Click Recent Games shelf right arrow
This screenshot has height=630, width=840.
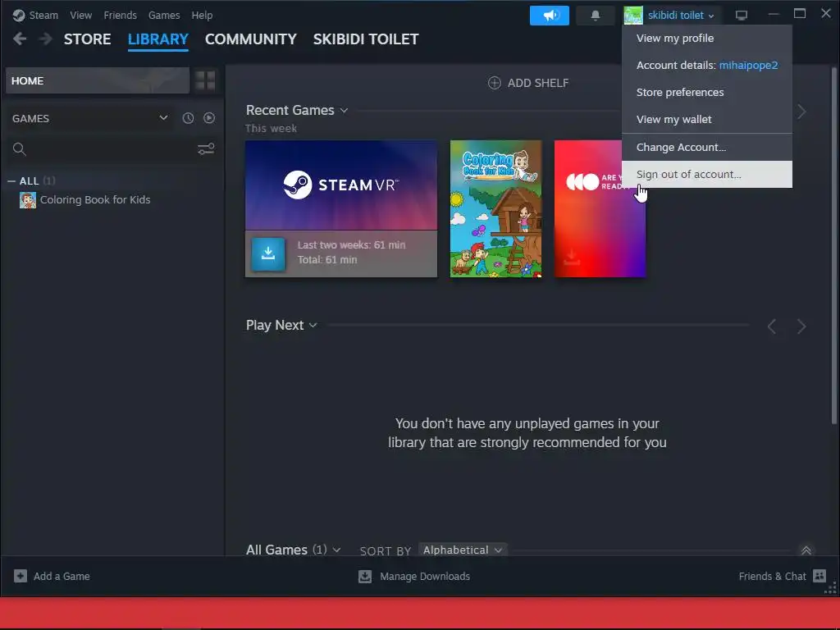pyautogui.click(x=801, y=112)
